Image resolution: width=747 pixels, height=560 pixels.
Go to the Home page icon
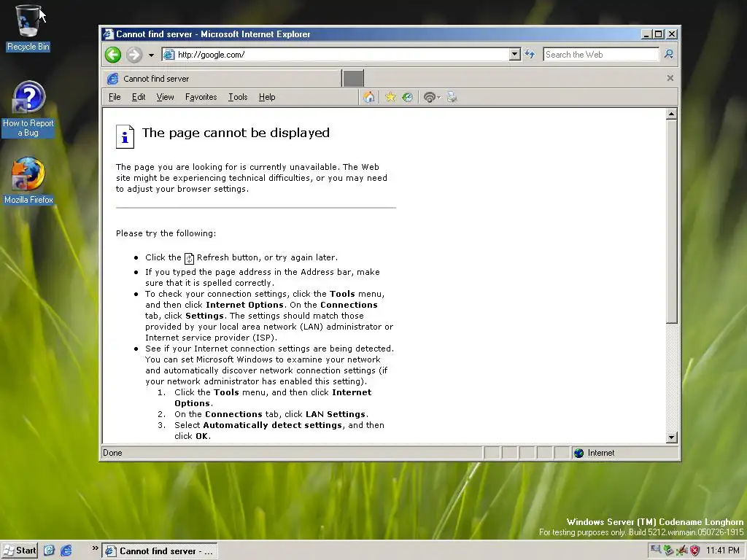pos(368,97)
